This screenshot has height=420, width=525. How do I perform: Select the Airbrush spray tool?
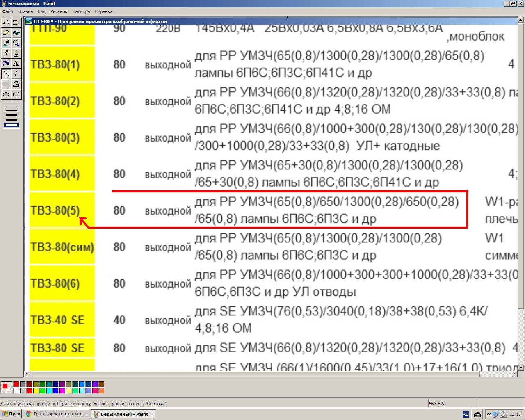point(6,64)
